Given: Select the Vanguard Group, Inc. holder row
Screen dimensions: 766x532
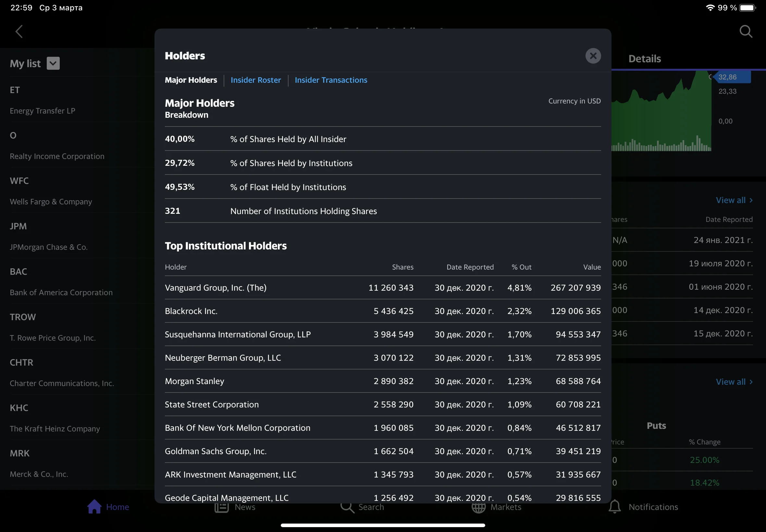Looking at the screenshot, I should pyautogui.click(x=382, y=287).
